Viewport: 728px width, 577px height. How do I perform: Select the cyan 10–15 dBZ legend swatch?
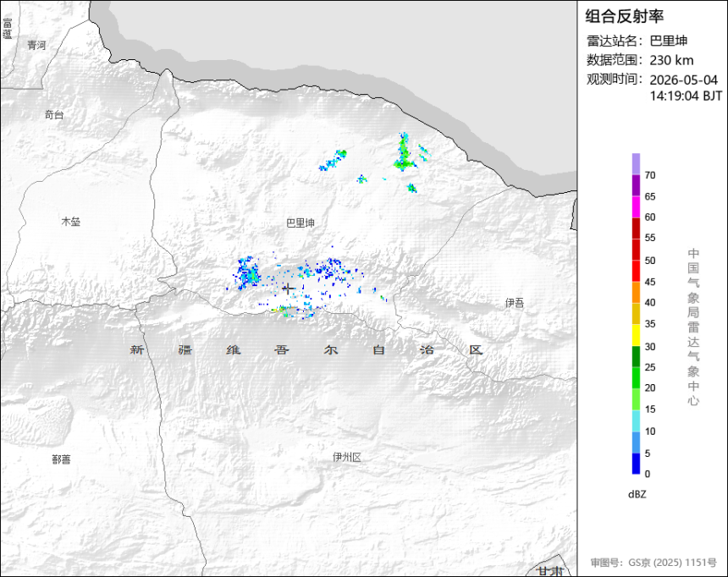point(636,421)
